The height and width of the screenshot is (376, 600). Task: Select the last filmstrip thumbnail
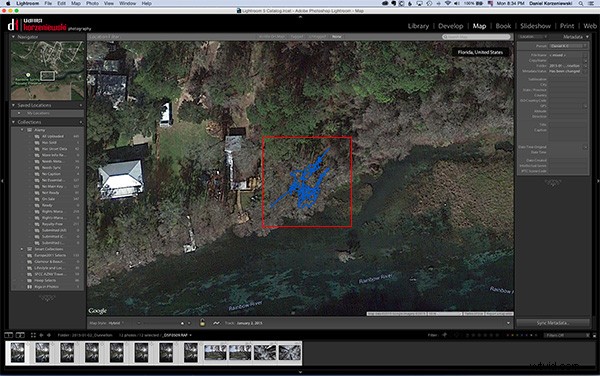tap(289, 352)
